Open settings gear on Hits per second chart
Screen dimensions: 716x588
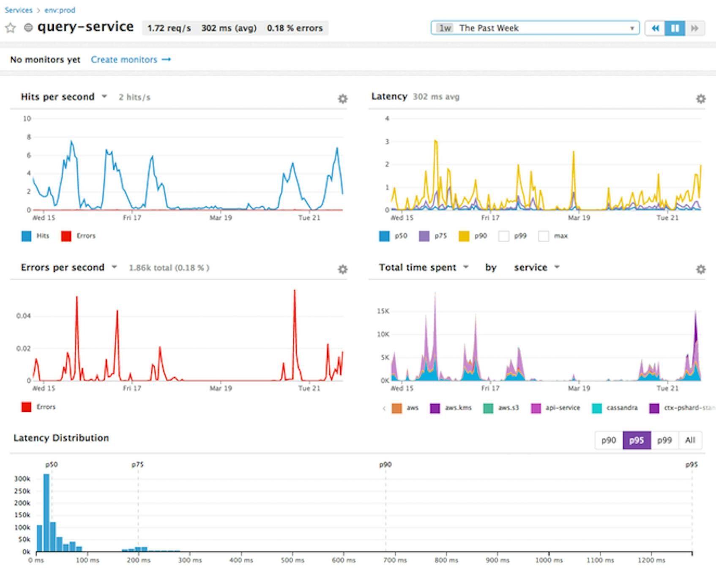(342, 99)
